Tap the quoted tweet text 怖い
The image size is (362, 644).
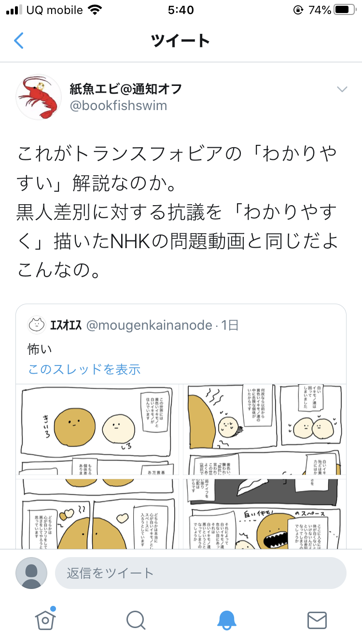[40, 349]
